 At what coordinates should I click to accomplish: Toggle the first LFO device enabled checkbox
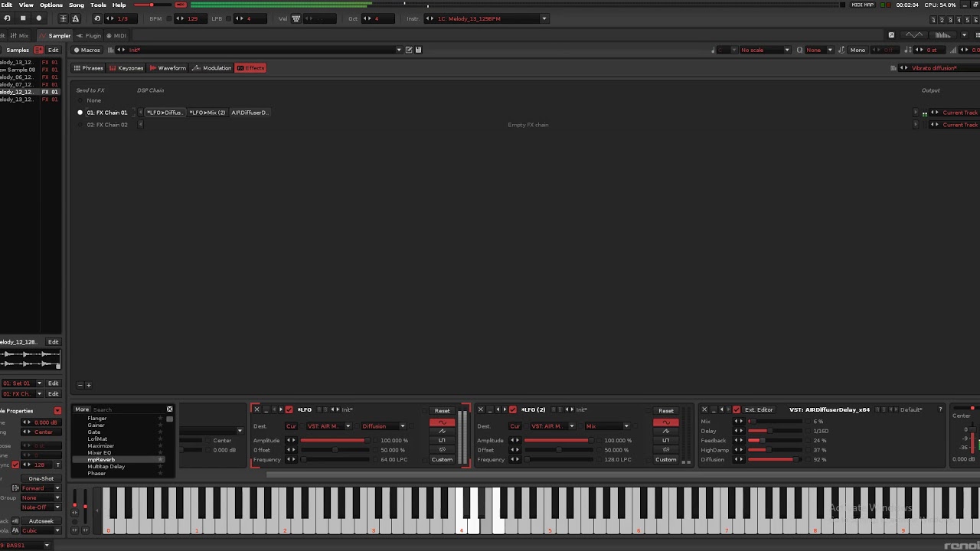coord(289,409)
